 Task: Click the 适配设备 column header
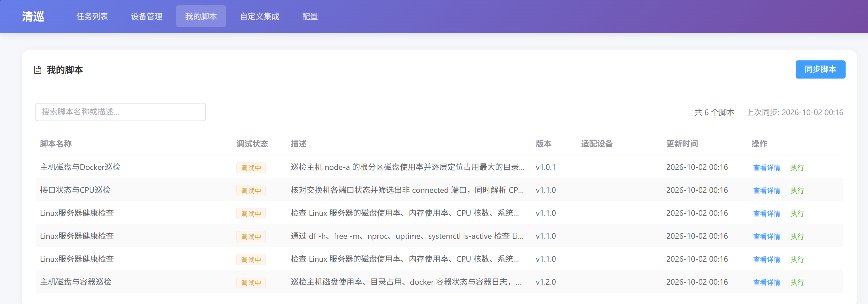click(597, 143)
